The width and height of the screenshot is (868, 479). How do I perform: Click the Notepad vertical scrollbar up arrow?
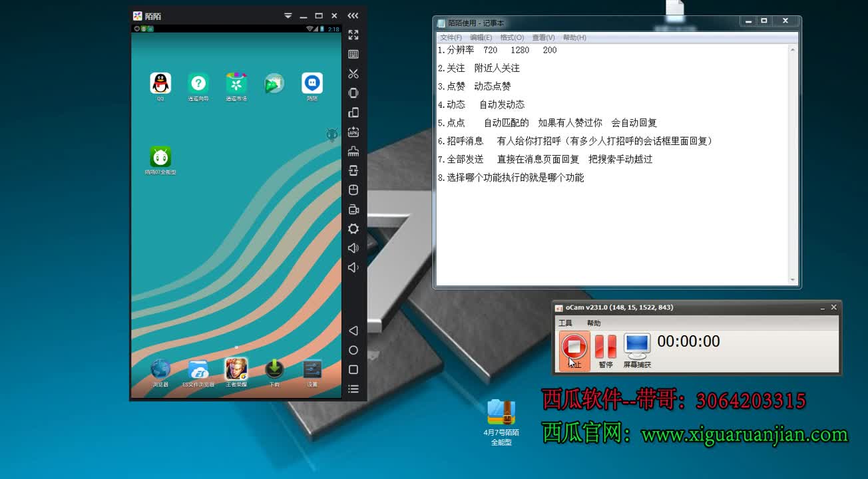792,50
